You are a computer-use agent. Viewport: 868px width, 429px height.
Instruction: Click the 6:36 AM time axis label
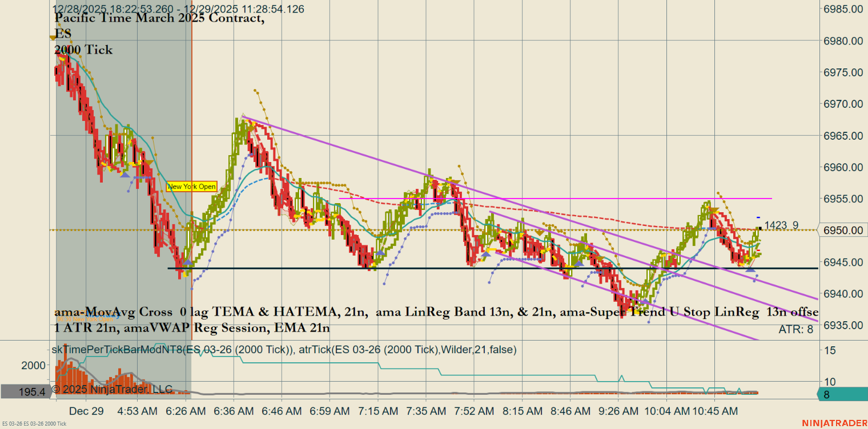click(234, 411)
